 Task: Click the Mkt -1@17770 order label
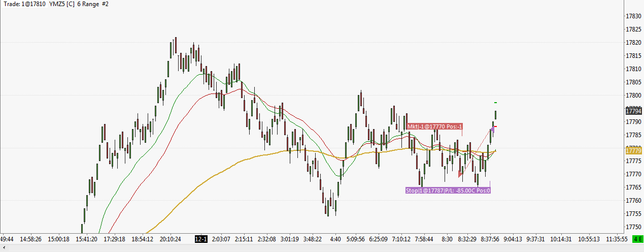[434, 127]
